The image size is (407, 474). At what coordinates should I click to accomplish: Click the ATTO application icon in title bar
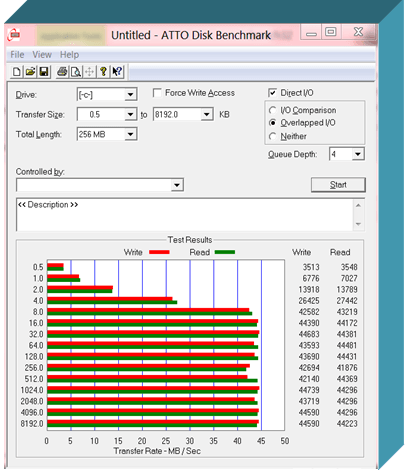coord(14,35)
